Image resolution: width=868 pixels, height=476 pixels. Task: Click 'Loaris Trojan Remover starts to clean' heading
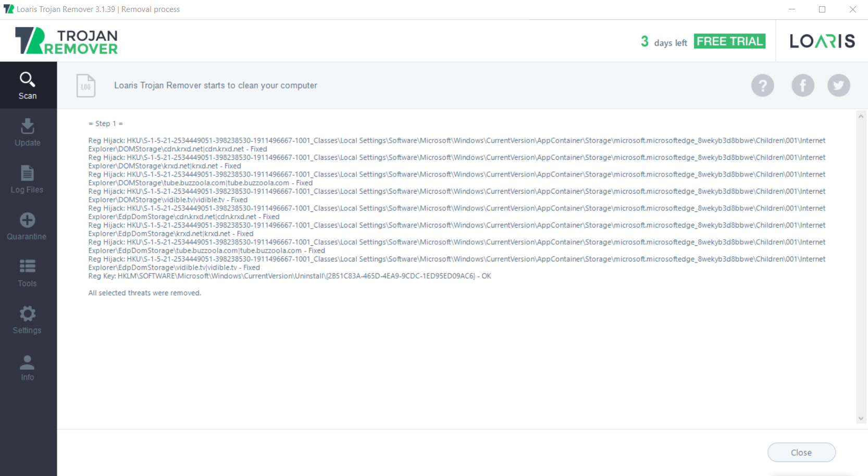coord(216,85)
